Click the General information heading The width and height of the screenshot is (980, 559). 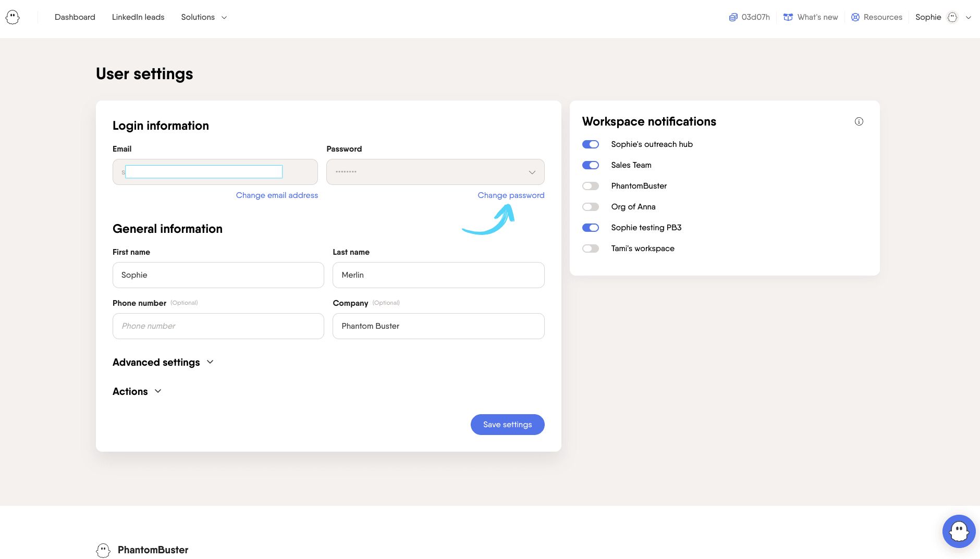point(167,229)
